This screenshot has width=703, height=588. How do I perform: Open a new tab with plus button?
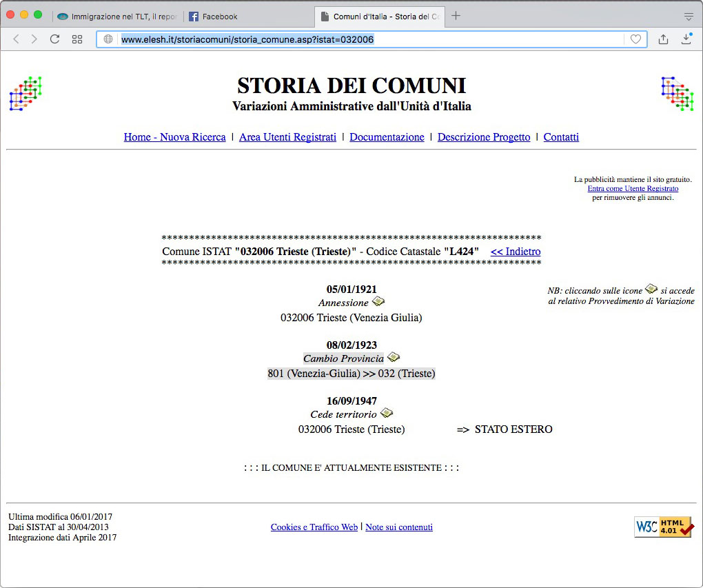tap(456, 17)
